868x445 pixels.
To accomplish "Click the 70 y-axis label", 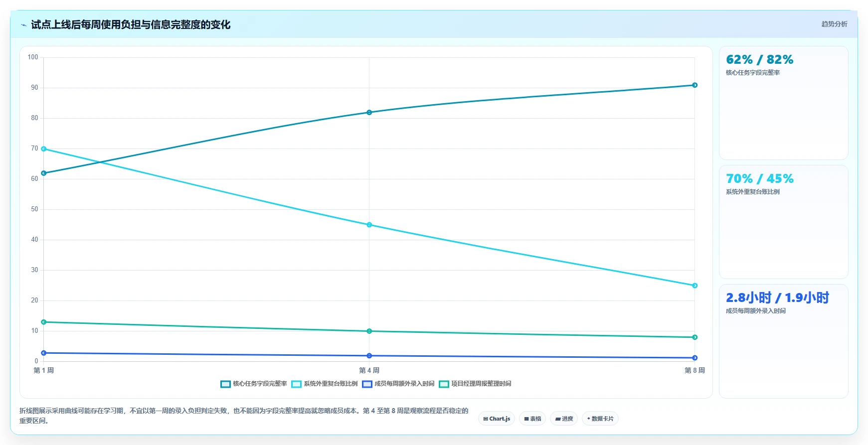I will click(x=34, y=148).
